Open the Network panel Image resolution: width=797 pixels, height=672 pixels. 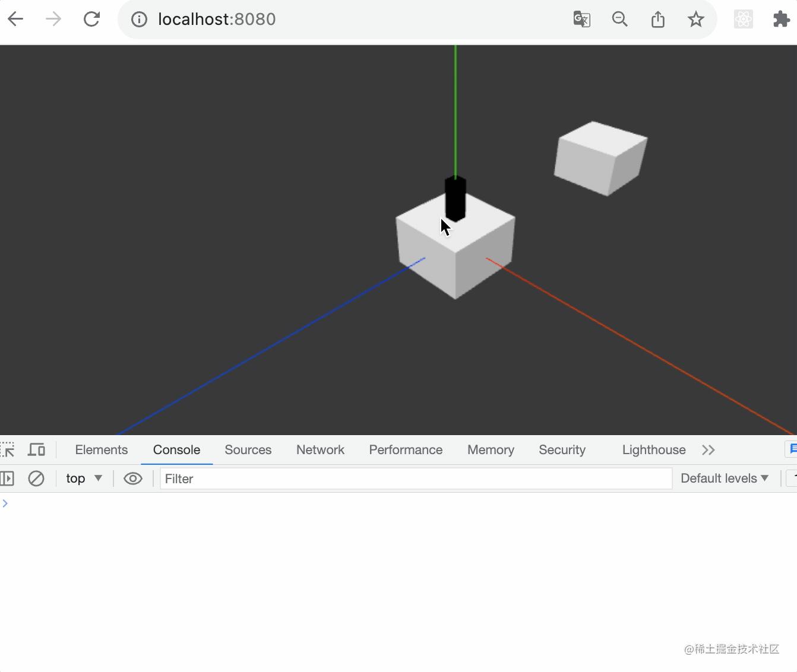click(x=320, y=449)
